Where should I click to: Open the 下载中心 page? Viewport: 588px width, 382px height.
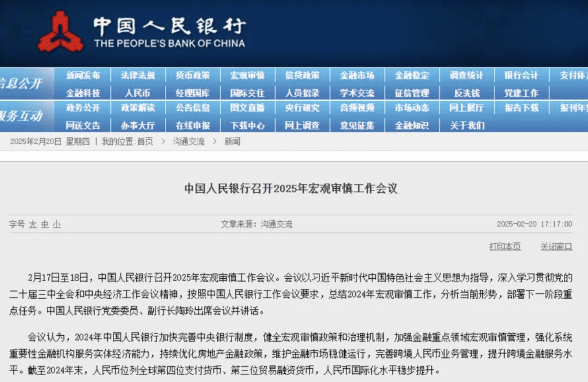pyautogui.click(x=247, y=125)
